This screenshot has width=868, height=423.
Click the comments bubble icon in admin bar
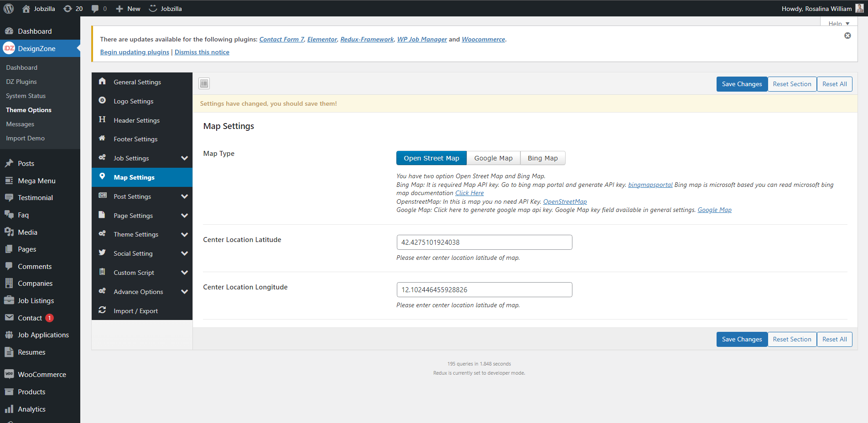pyautogui.click(x=95, y=9)
